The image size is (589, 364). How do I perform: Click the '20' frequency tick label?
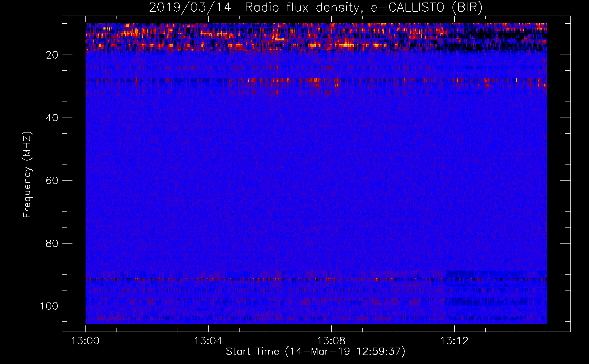click(52, 55)
